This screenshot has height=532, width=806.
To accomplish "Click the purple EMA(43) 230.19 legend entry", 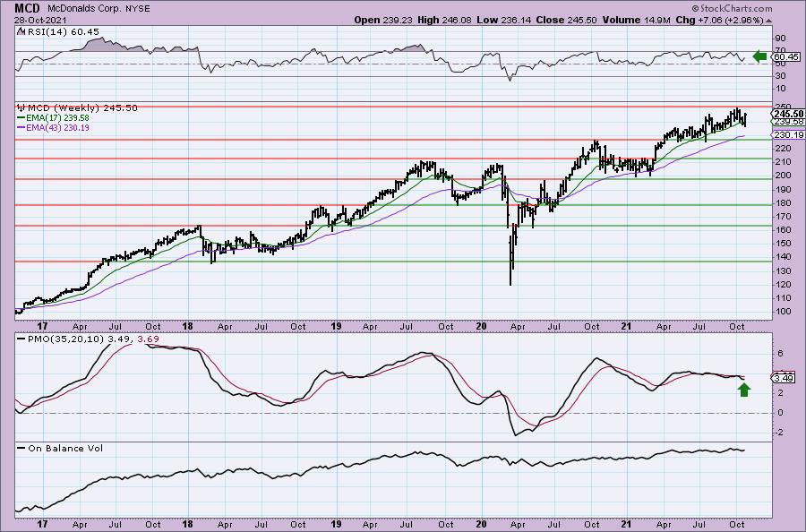I will point(53,127).
